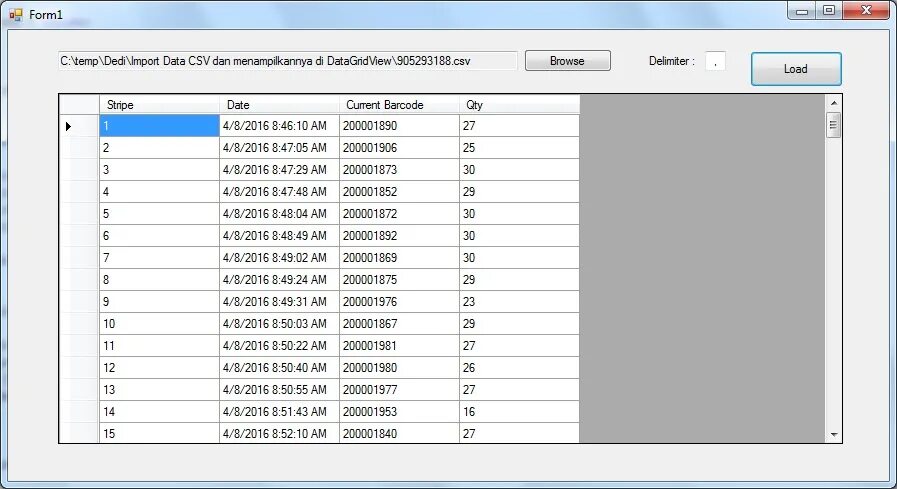Select barcode cell 200001976
Screen dimensions: 897x489
pos(399,302)
